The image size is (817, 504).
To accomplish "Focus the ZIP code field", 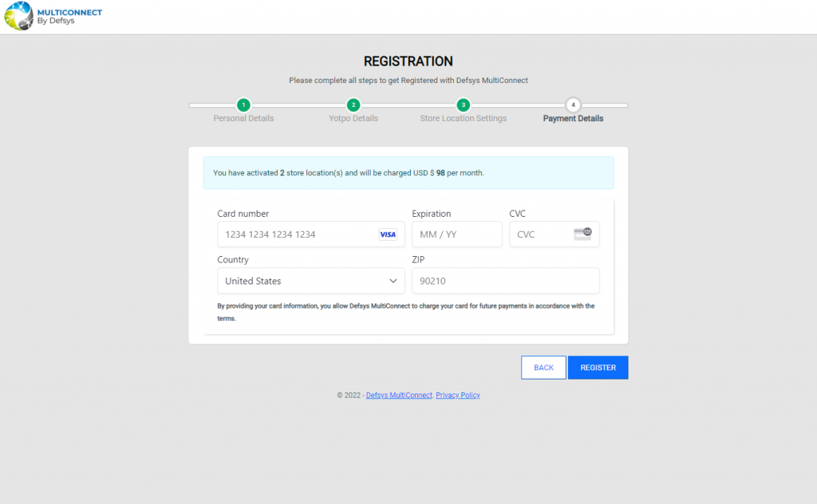I will pos(505,281).
